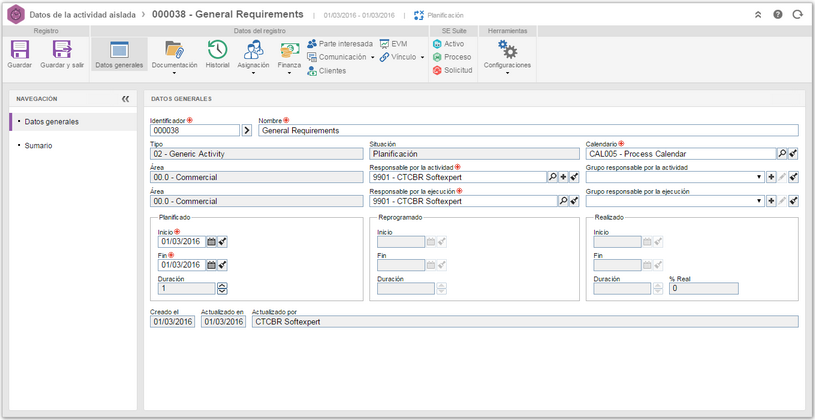Screen dimensions: 815x420
Task: Select Datos generales toolbar button
Action: coord(119,55)
